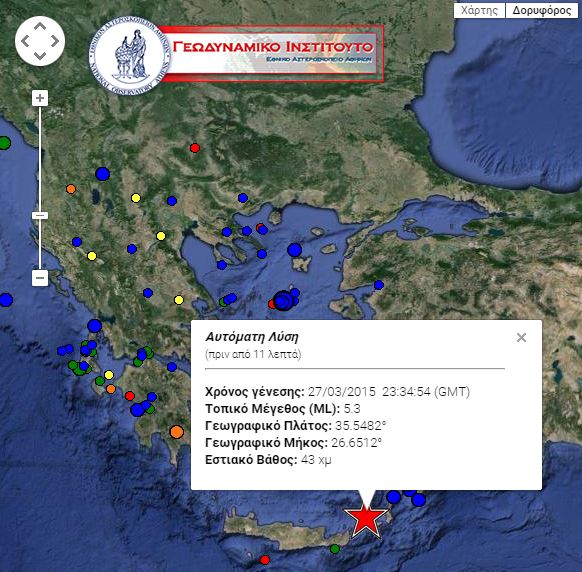
Task: Select the large blue dot near Lemnos
Action: pos(294,250)
